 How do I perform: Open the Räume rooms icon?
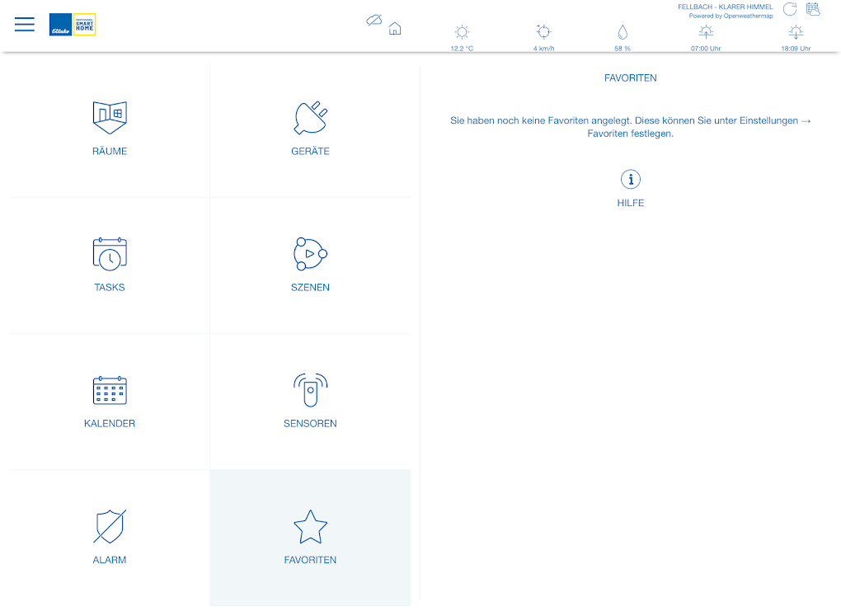[x=110, y=117]
